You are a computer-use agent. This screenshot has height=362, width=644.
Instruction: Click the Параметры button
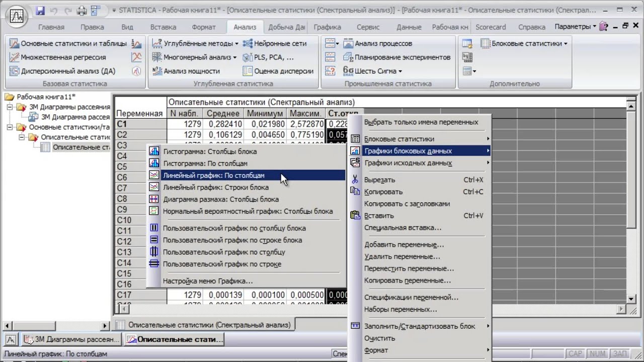pyautogui.click(x=575, y=27)
